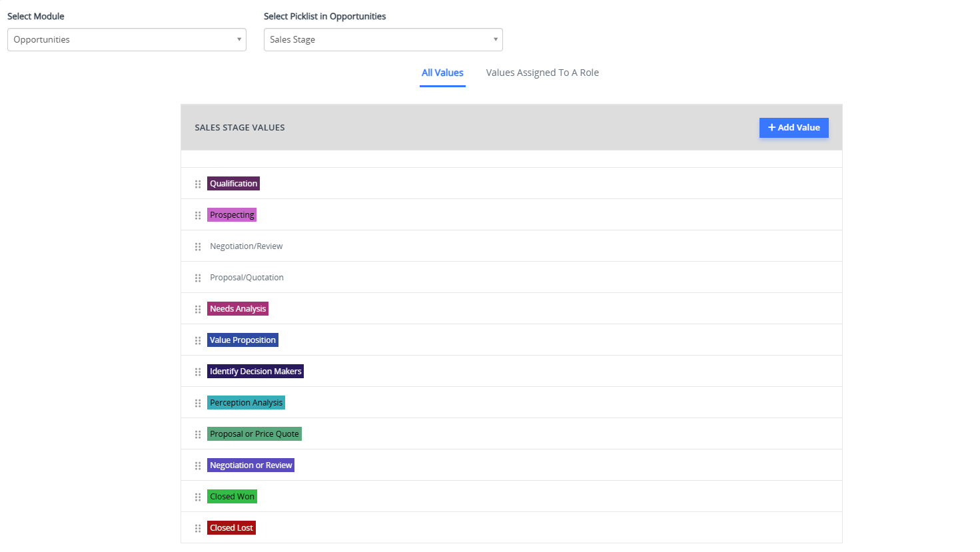Click the SALES STAGE VALUES heading
Image resolution: width=980 pixels, height=552 pixels.
(x=240, y=128)
